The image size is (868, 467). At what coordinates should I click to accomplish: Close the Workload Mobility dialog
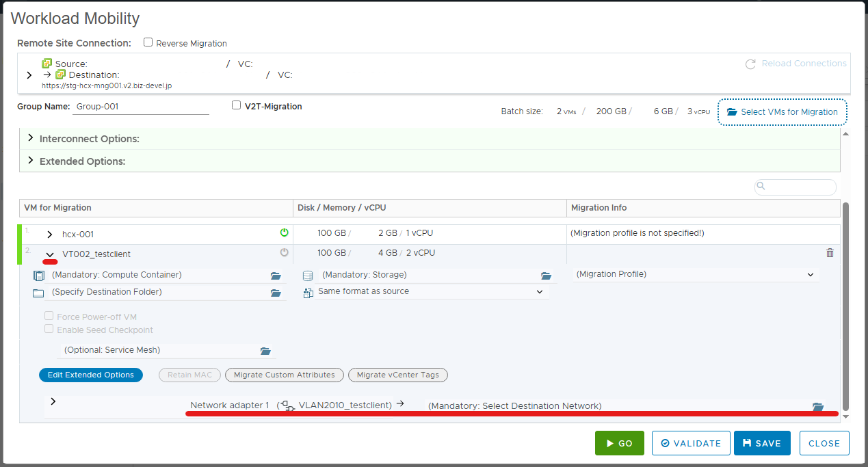point(824,443)
